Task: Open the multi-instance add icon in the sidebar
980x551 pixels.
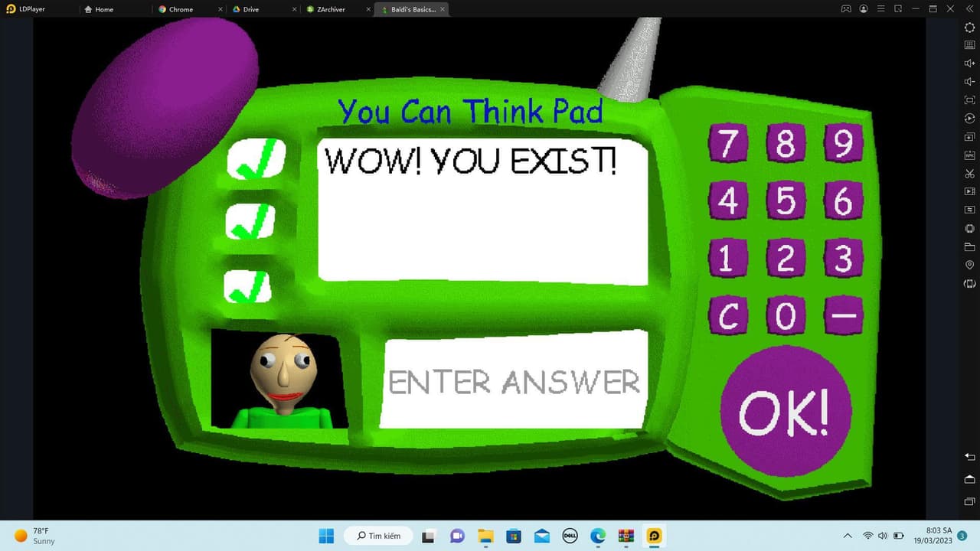Action: point(969,137)
